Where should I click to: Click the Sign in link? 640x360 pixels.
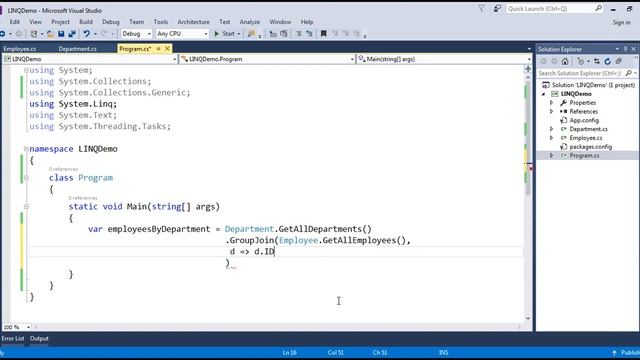(621, 23)
